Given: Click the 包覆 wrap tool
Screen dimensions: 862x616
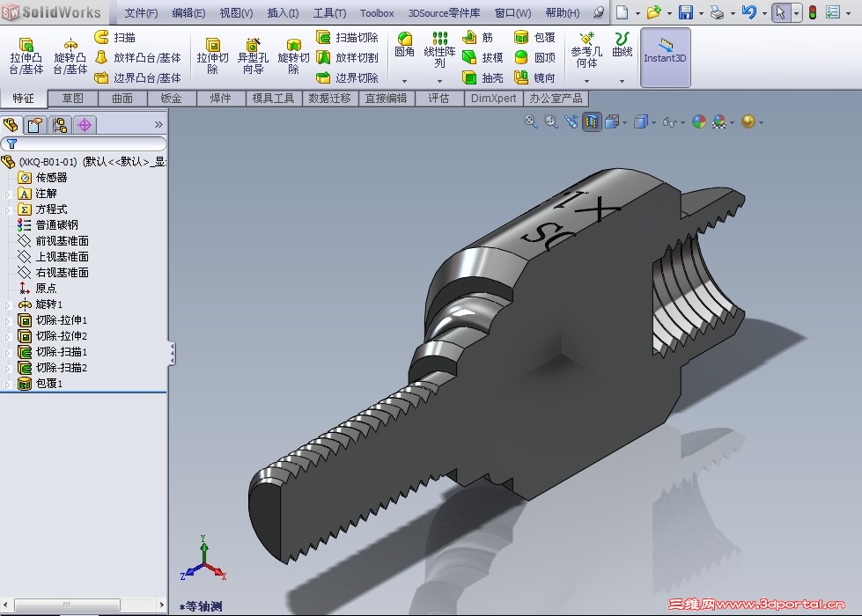Looking at the screenshot, I should 534,37.
